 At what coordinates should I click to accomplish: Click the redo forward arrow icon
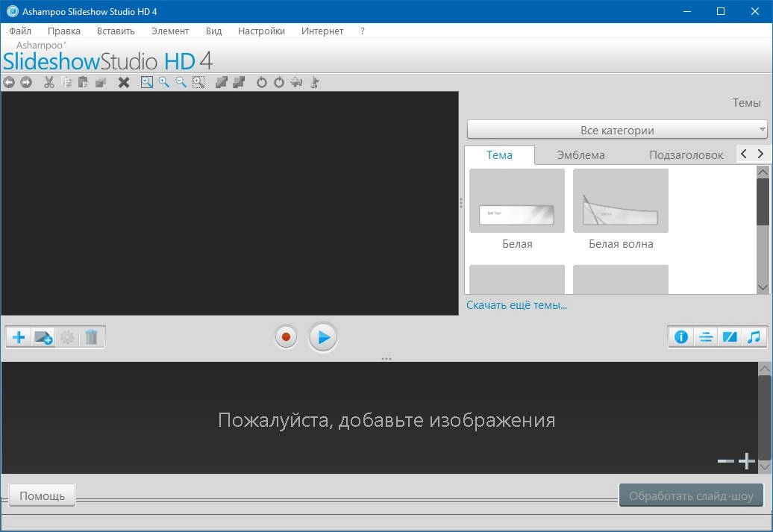[x=26, y=82]
